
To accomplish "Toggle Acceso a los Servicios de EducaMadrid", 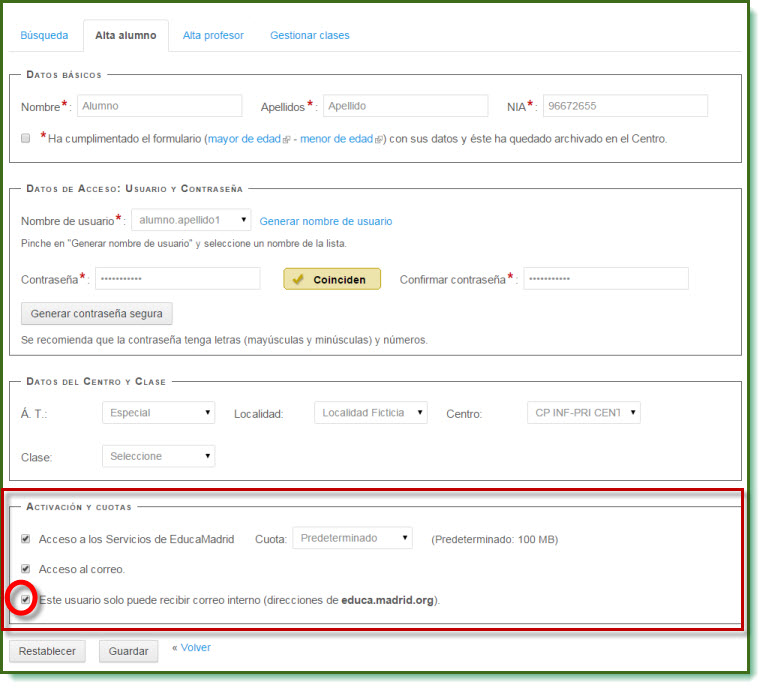I will pyautogui.click(x=26, y=539).
